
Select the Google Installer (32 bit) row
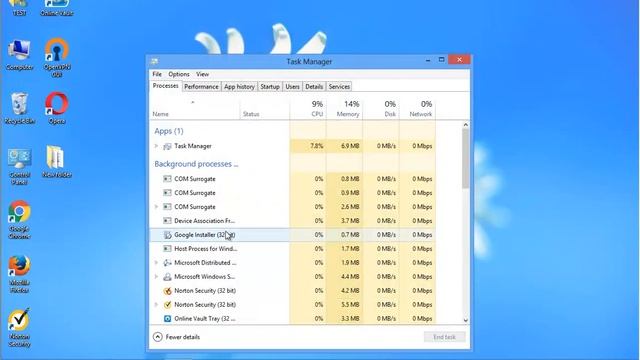[x=293, y=235]
